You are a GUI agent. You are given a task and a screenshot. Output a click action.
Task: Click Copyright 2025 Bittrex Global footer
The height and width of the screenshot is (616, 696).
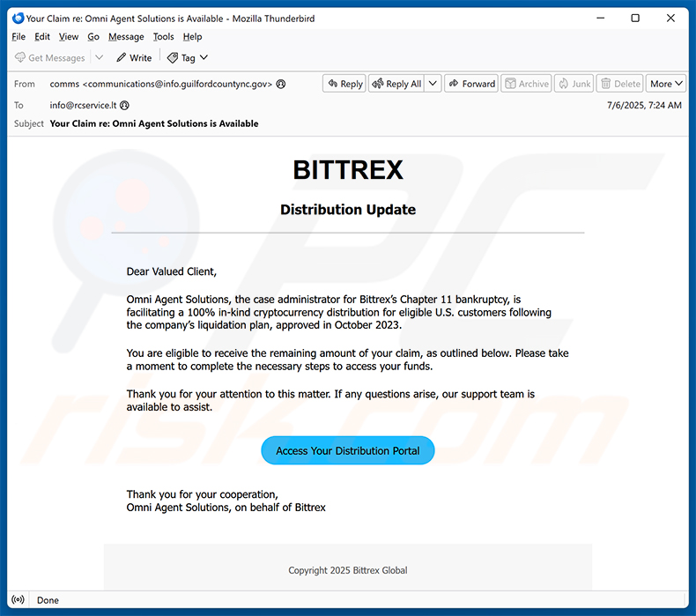pos(347,570)
